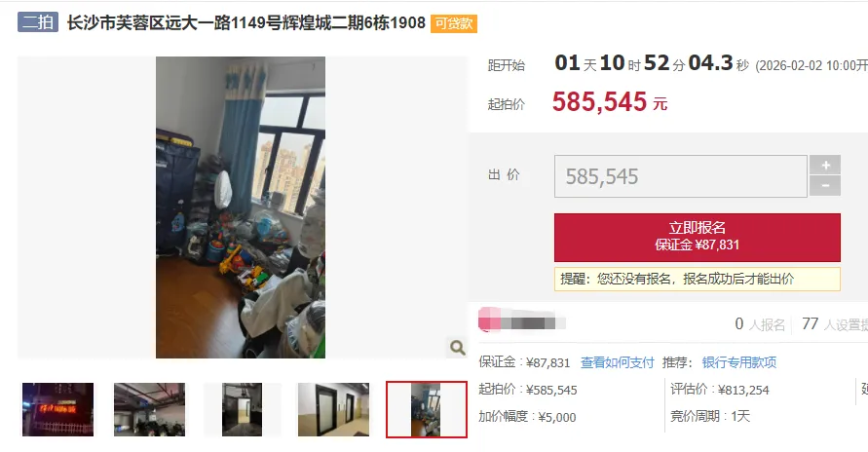Click the registration reminder notice bar
Image resolution: width=868 pixels, height=452 pixels.
coord(697,279)
